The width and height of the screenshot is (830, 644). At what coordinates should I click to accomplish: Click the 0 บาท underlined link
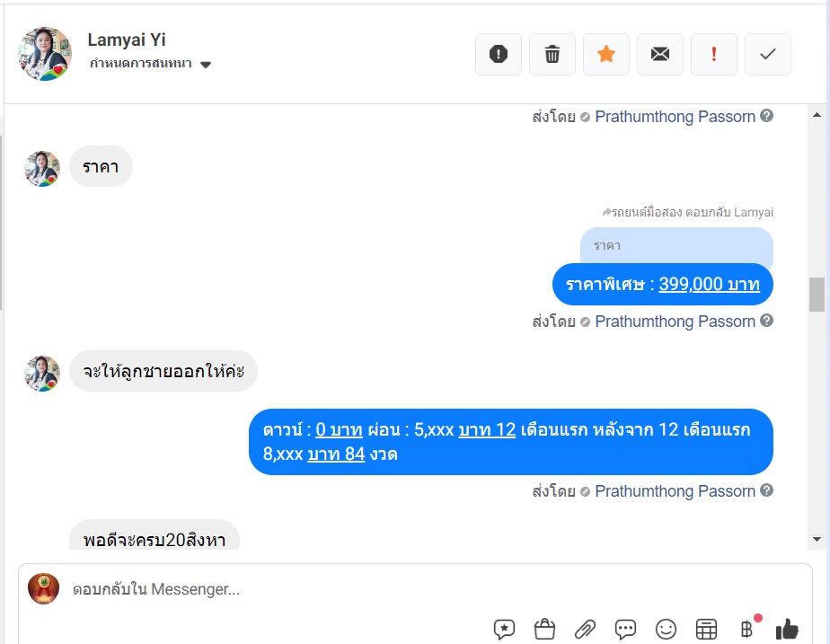pos(339,429)
